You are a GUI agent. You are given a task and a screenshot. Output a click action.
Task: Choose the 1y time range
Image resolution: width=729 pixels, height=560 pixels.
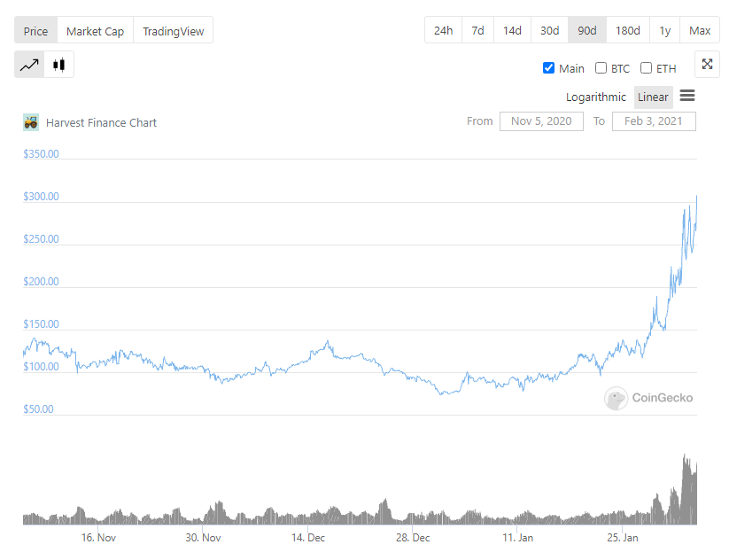point(665,30)
